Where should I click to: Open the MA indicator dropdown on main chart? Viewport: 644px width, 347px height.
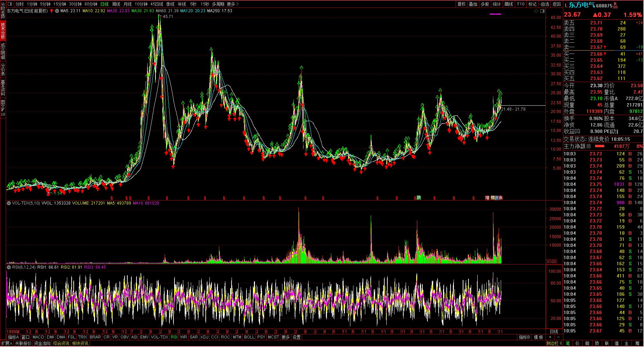[57, 11]
